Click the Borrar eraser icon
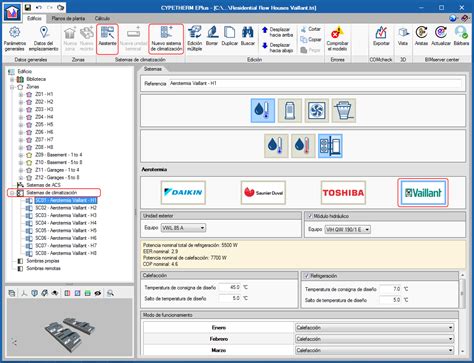Screen dimensions: 474x363 click(212, 36)
